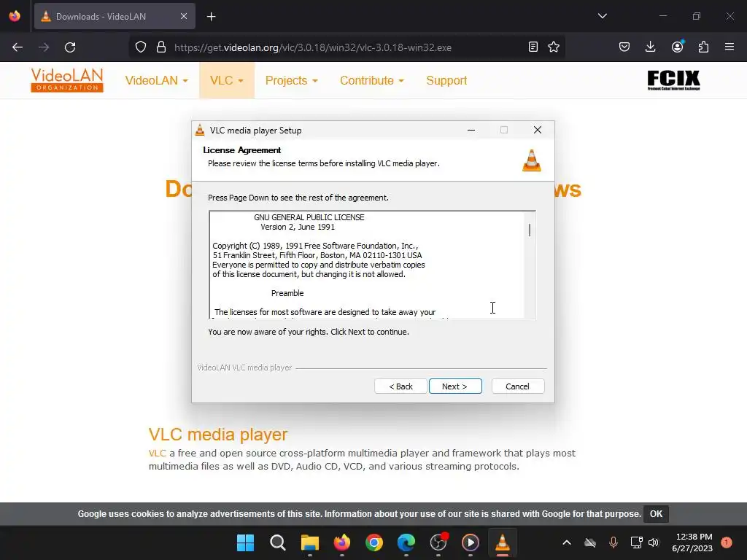Open the tracking protection shield icon
The width and height of the screenshot is (747, 560).
141,47
